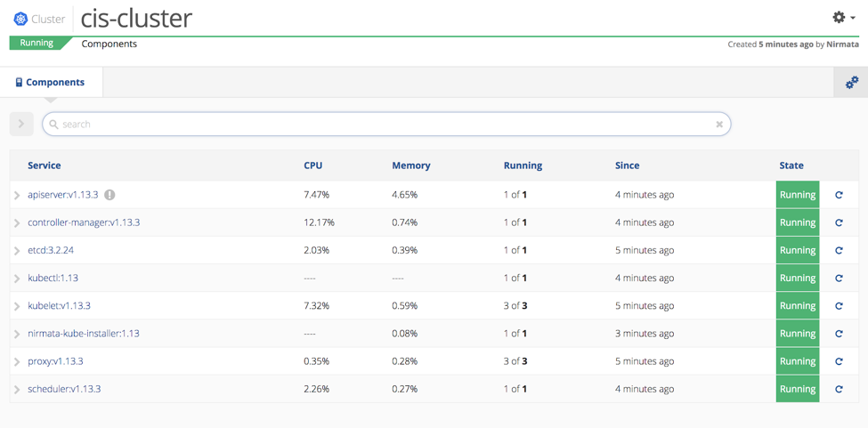Restart nirmata-kube-installer using its refresh icon

[x=839, y=334]
